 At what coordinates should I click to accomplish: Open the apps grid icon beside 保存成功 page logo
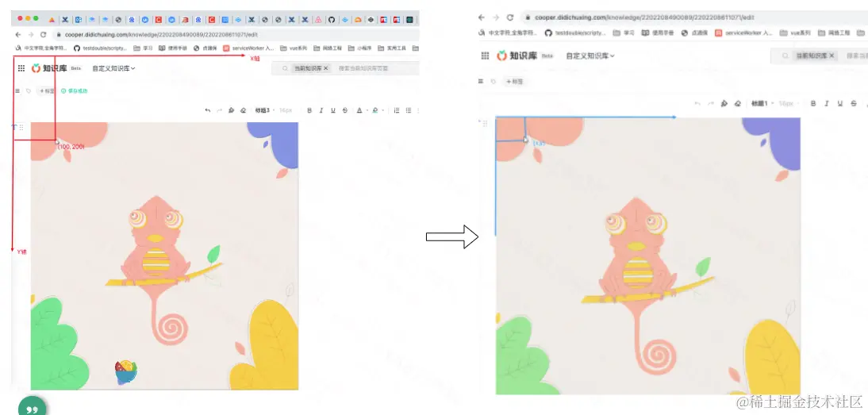point(21,68)
